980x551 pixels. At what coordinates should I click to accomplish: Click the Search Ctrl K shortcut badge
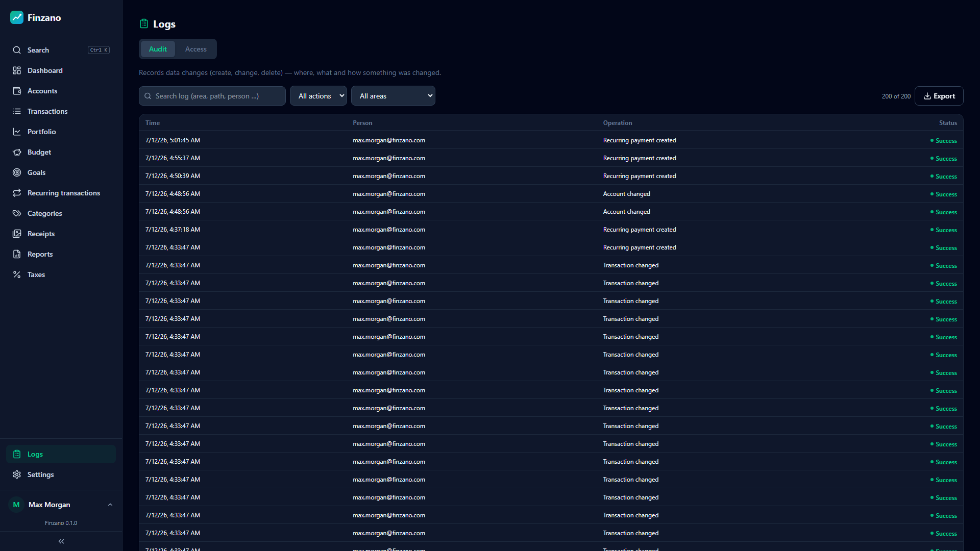99,50
